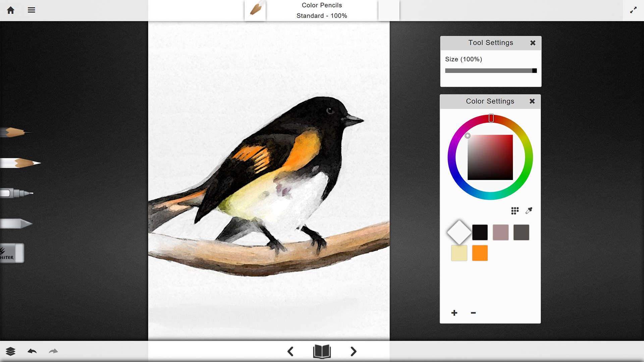The image size is (644, 362).
Task: Select the orange color swatch
Action: coord(480,253)
